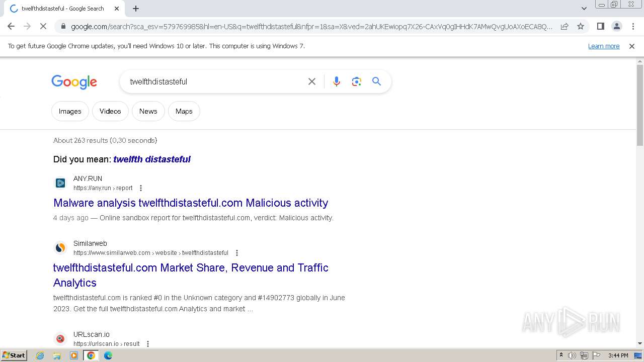Open the Chrome side panel
This screenshot has width=644, height=362.
pyautogui.click(x=600, y=26)
